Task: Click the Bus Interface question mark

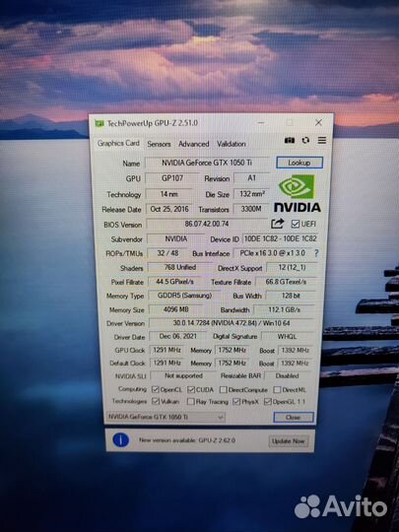Action: click(316, 253)
